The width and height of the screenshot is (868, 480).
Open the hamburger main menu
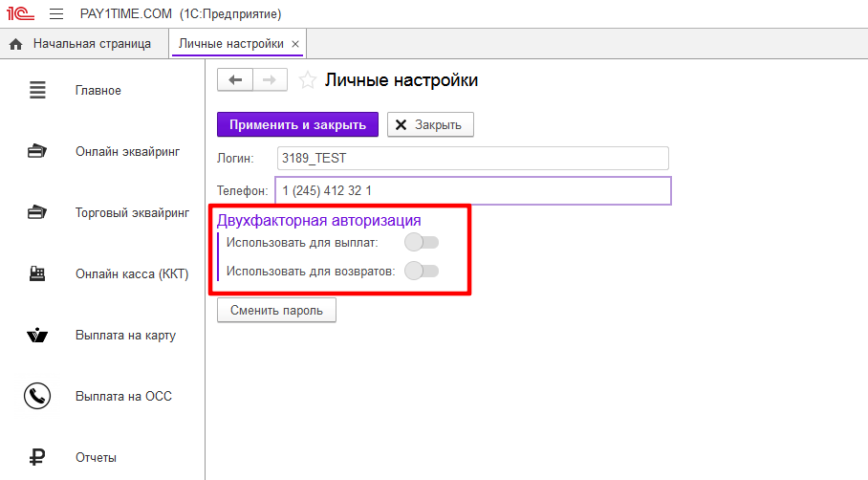55,14
